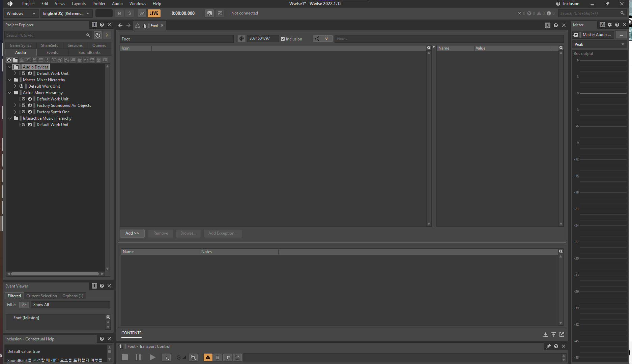The height and width of the screenshot is (364, 632).
Task: Open the Profiler menu
Action: click(x=99, y=4)
